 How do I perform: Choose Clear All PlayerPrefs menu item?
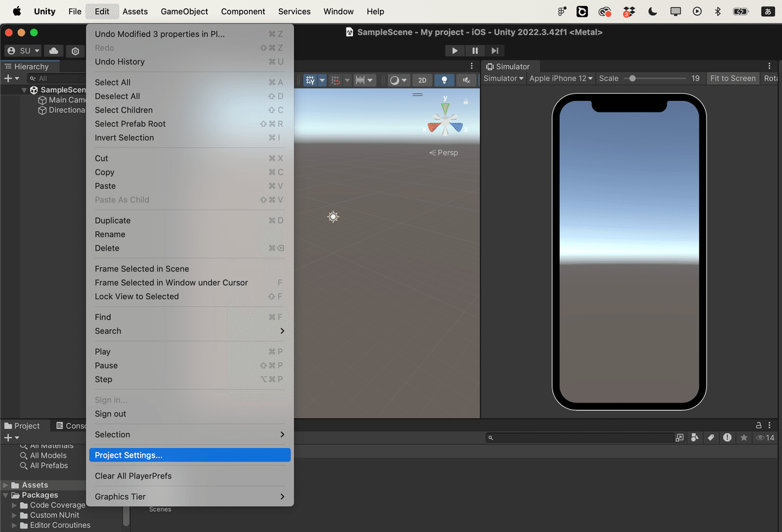(190, 476)
